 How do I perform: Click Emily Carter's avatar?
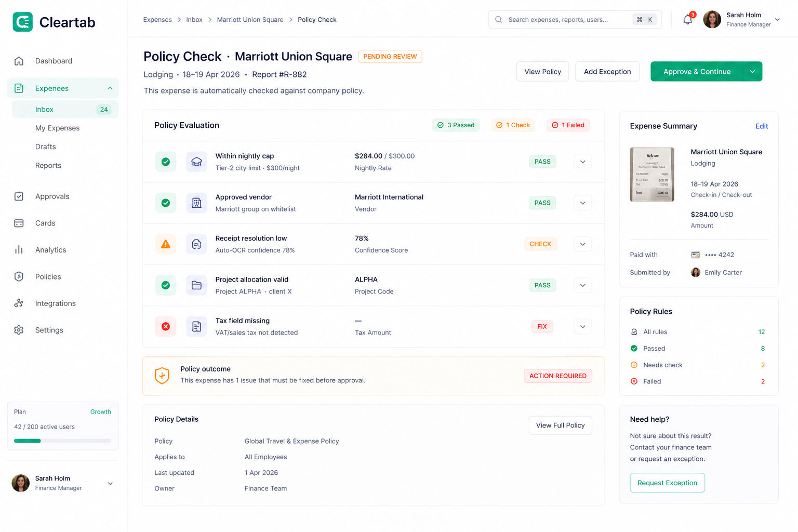click(696, 272)
